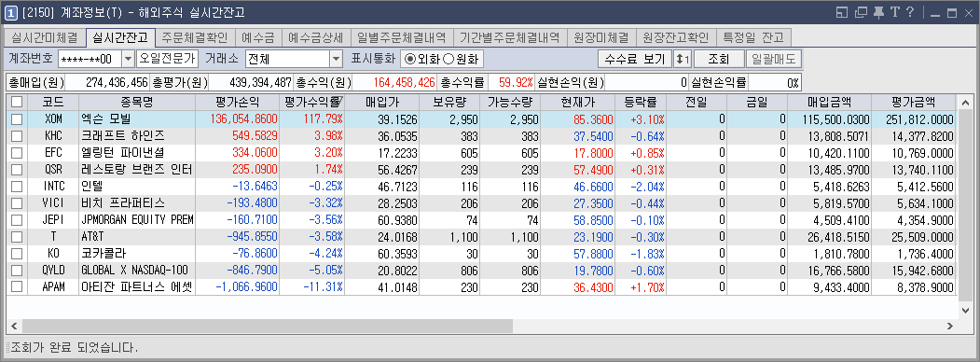Click the 평가금액 column header

point(914,102)
